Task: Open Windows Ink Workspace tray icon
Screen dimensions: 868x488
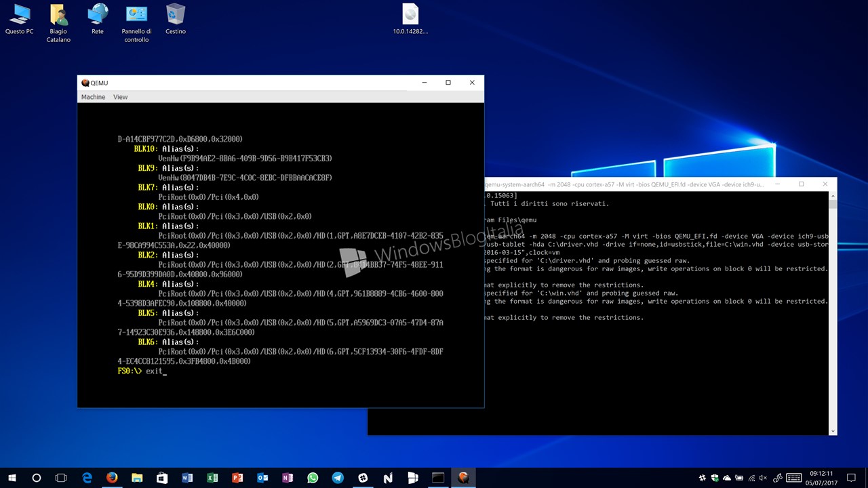Action: [x=778, y=478]
